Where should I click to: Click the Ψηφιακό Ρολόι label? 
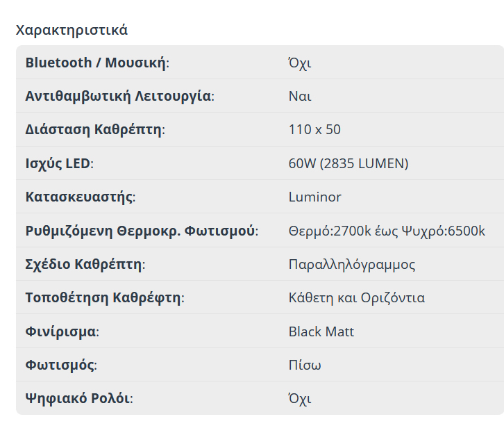tap(78, 399)
